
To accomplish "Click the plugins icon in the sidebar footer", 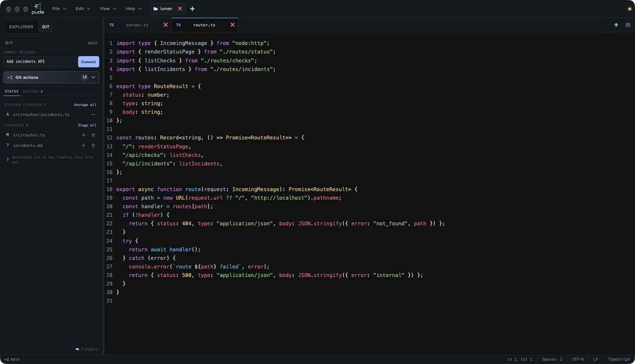I will coord(77,349).
